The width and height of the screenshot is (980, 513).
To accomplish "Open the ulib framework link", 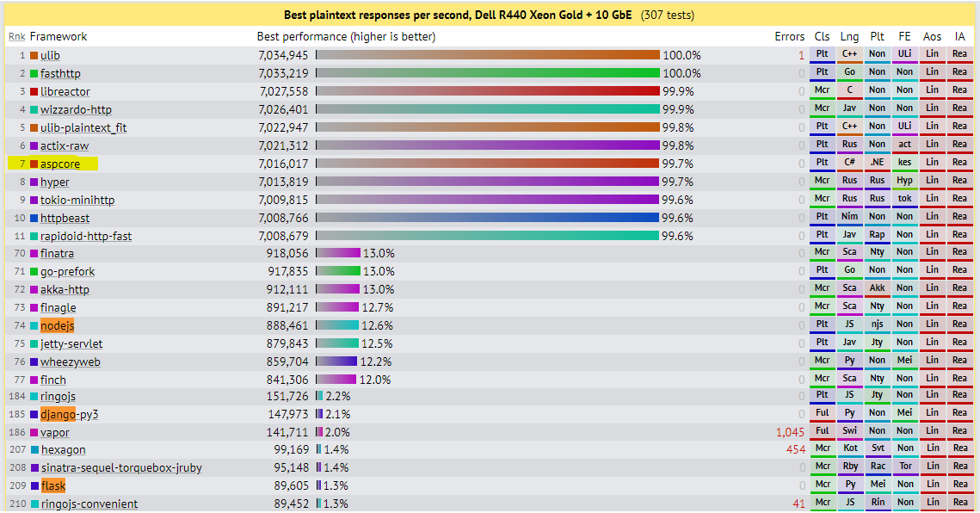I will coord(50,55).
